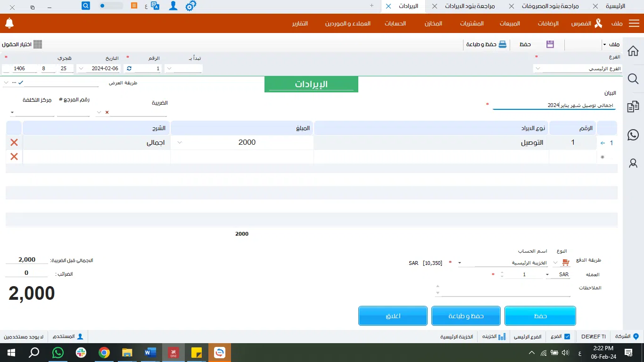Open the date picker dropdown
Screen dimensions: 644x362
[81, 68]
